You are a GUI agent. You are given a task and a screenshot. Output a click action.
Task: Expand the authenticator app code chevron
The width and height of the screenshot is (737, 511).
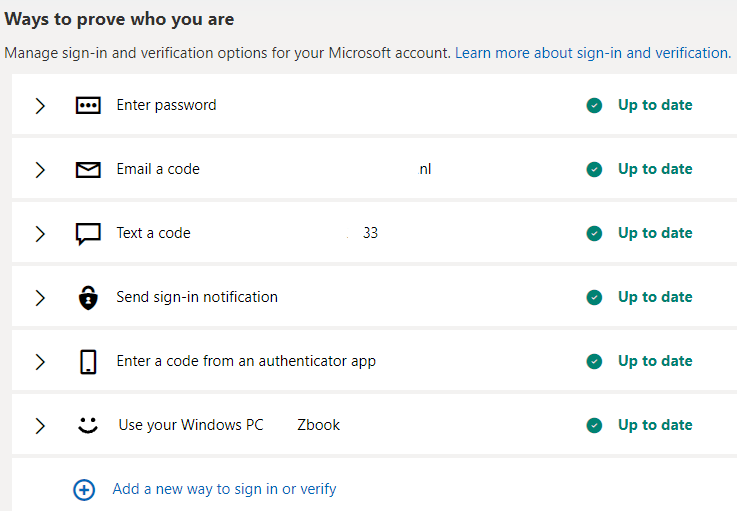[x=40, y=362]
